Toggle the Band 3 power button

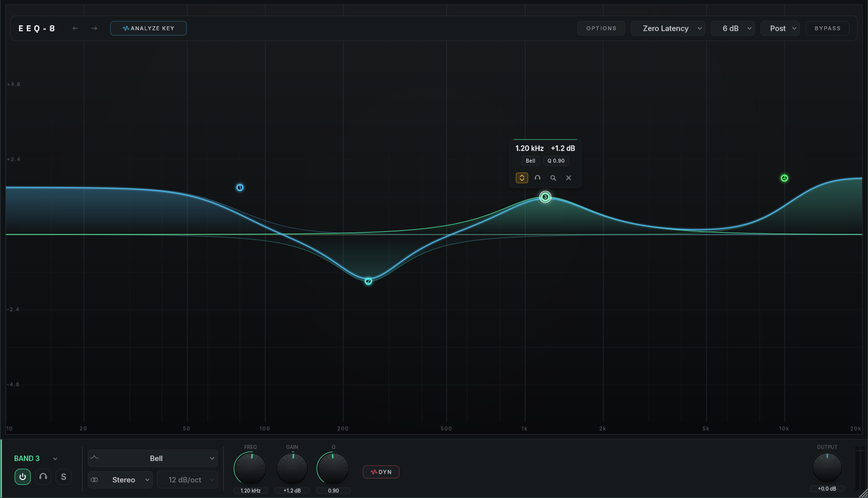[22, 477]
